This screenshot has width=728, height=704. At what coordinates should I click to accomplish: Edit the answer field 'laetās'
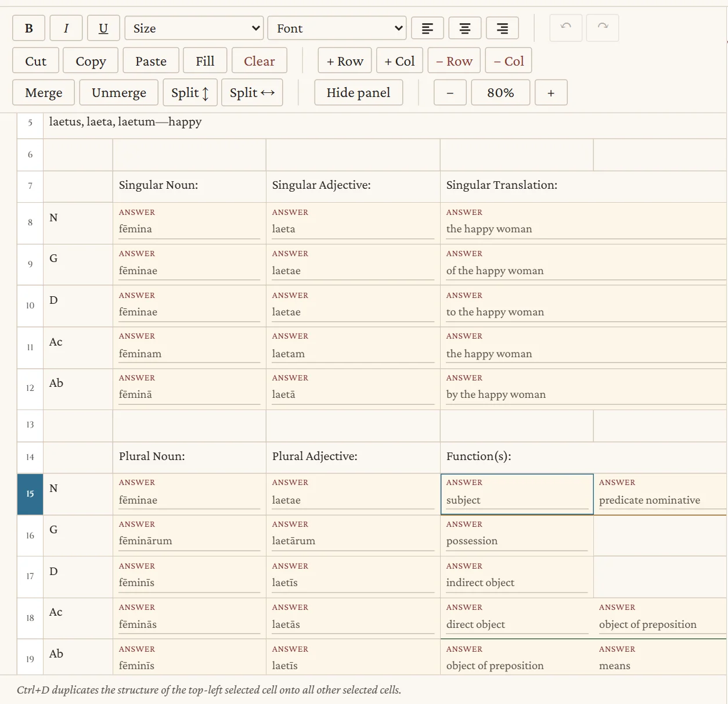353,625
